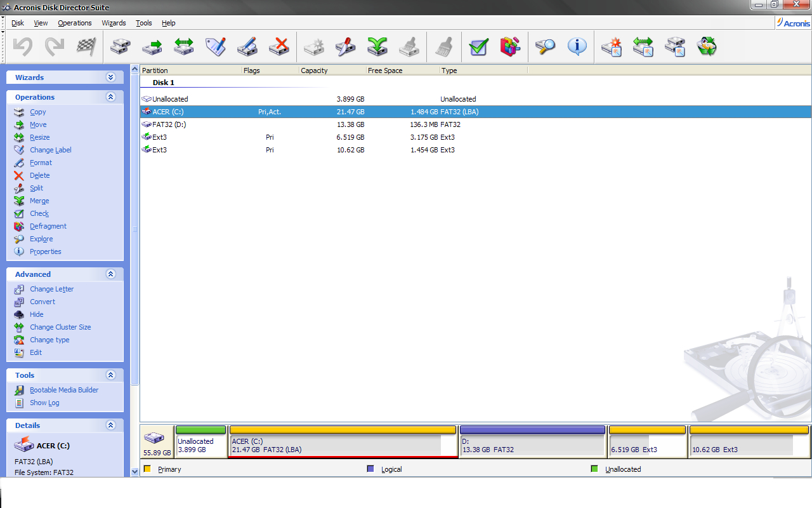Select Ext3 10.62 GB partition row
The width and height of the screenshot is (812, 508).
[x=476, y=150]
